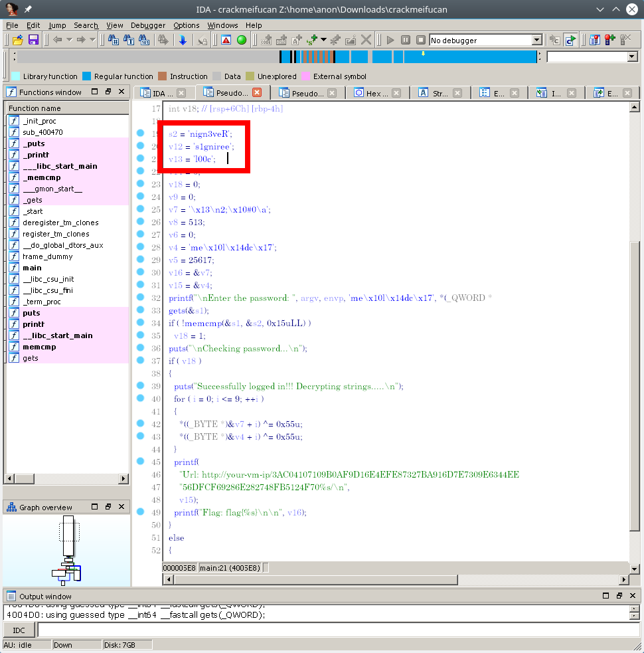The image size is (644, 653).
Task: Open the 'No debugger' dropdown
Action: [x=536, y=41]
